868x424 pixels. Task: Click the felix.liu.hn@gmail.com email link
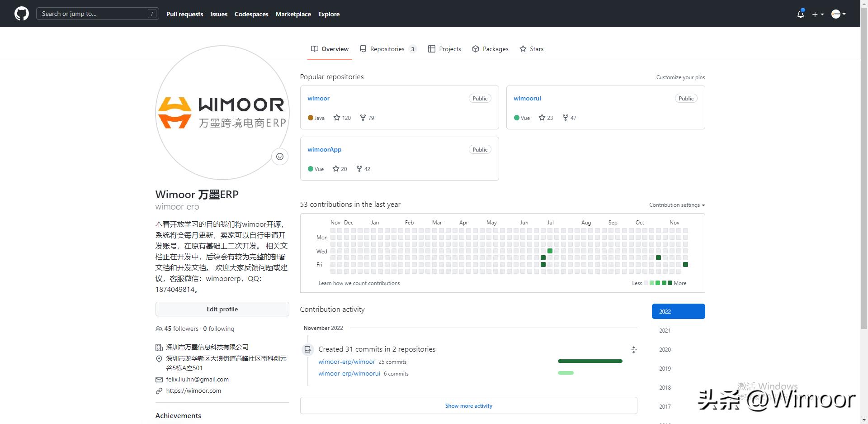(x=197, y=379)
